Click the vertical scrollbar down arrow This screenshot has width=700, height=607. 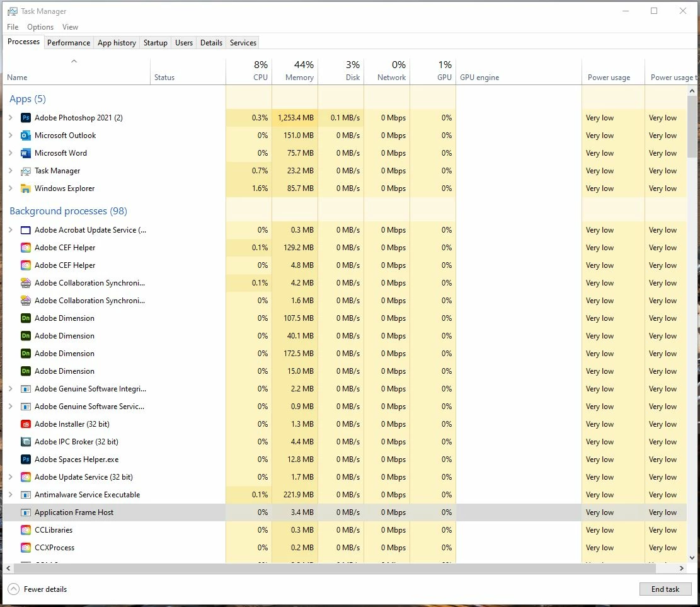coord(692,557)
